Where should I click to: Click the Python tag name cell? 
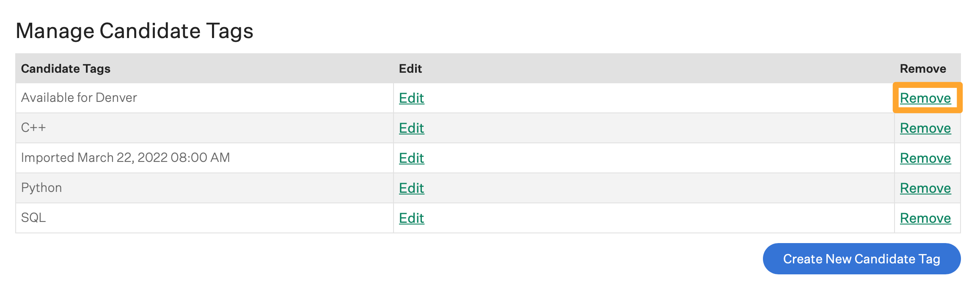tap(41, 188)
